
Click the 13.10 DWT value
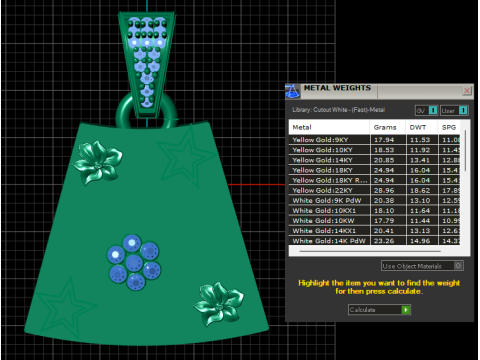(420, 200)
